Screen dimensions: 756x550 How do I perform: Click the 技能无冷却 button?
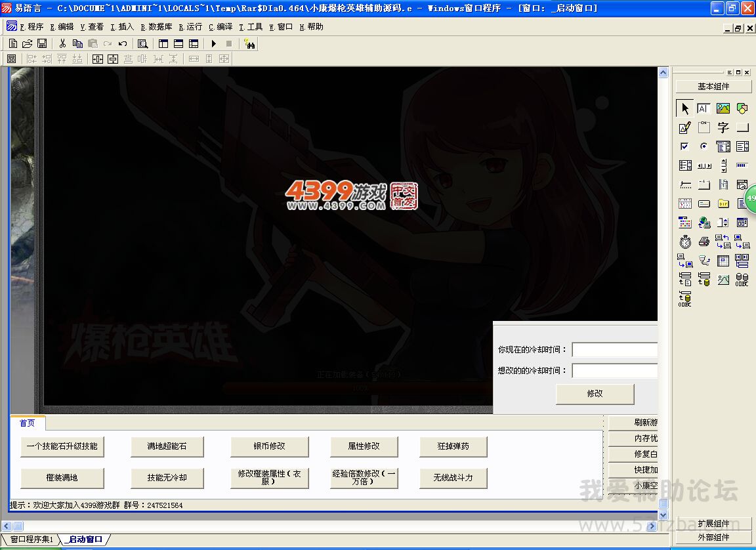[x=167, y=478]
